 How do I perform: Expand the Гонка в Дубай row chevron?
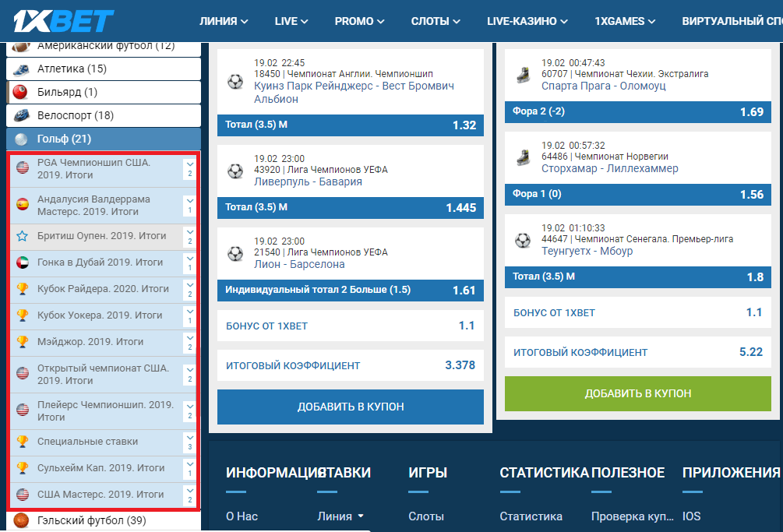(190, 263)
